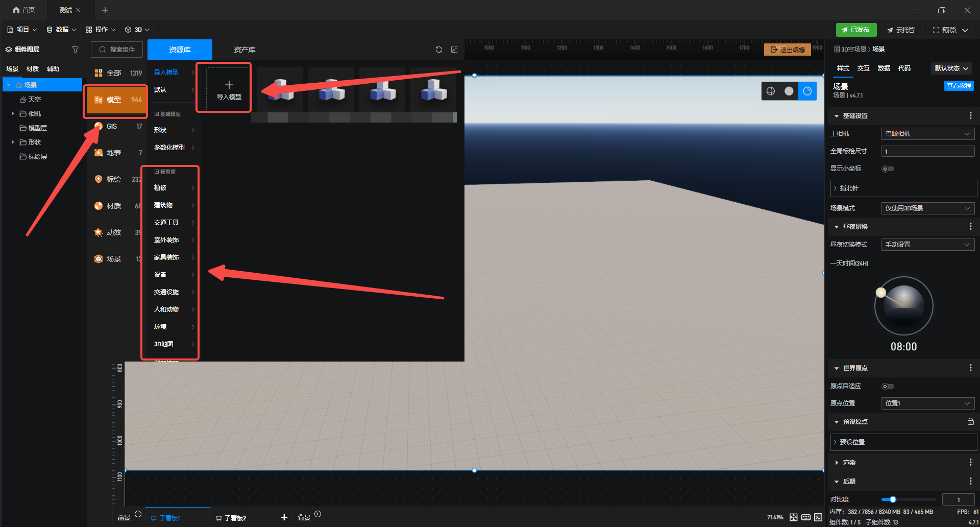980x527 pixels.
Task: Expand the 相机 tree folder
Action: (x=13, y=113)
